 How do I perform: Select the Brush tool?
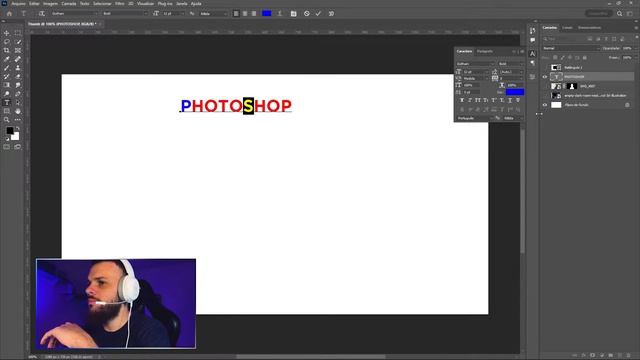pyautogui.click(x=7, y=68)
